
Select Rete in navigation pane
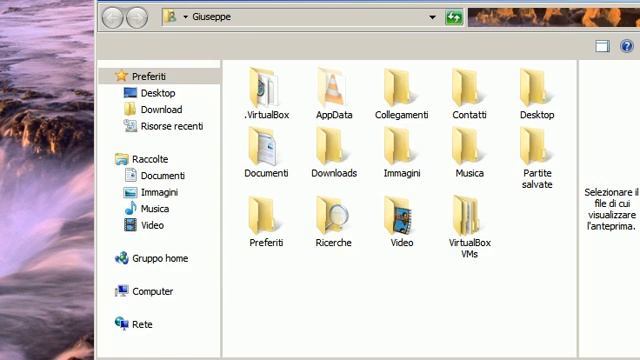pos(142,324)
